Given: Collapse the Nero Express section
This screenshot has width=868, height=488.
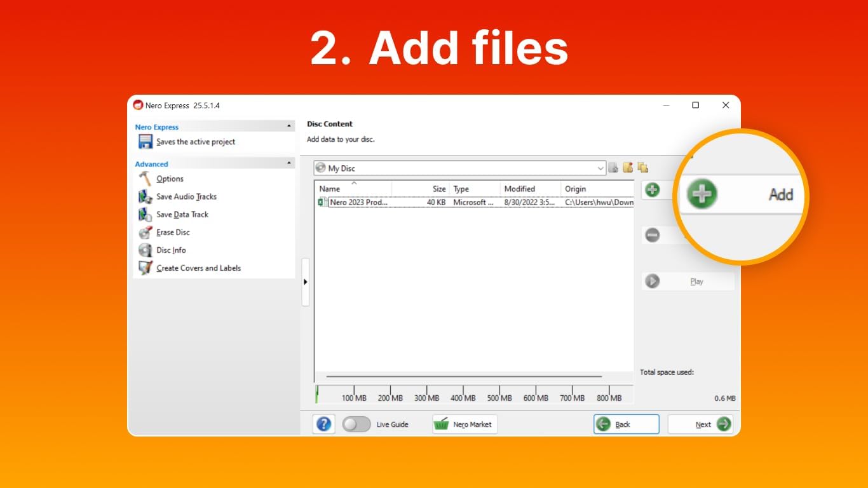Looking at the screenshot, I should (x=290, y=126).
